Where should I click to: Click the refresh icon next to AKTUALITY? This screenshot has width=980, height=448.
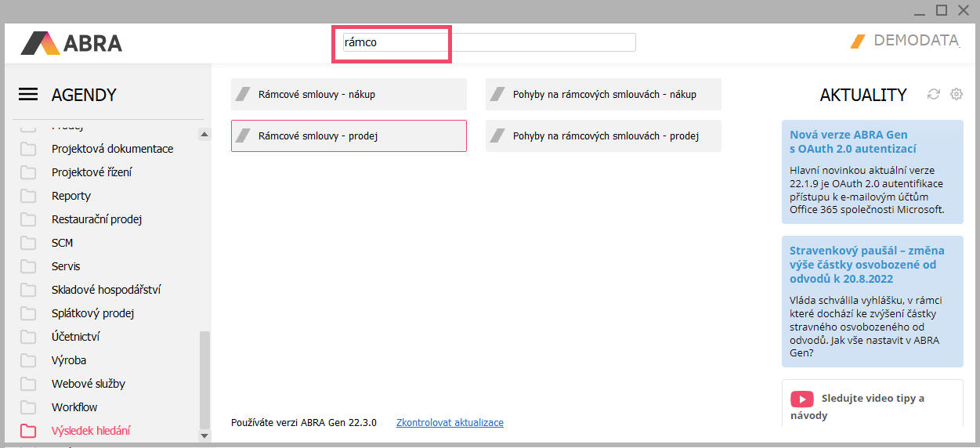[933, 94]
